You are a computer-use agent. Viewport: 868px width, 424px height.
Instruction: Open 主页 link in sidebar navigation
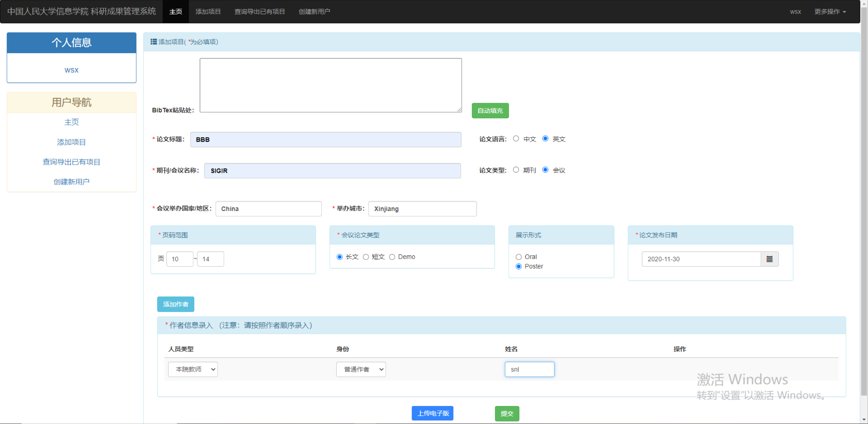(x=71, y=122)
